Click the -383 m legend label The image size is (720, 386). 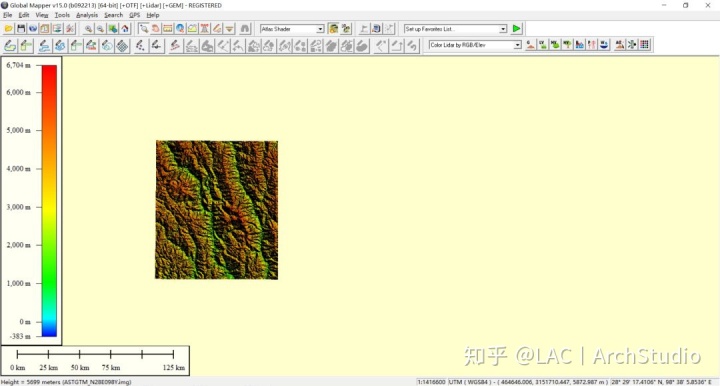[x=20, y=336]
